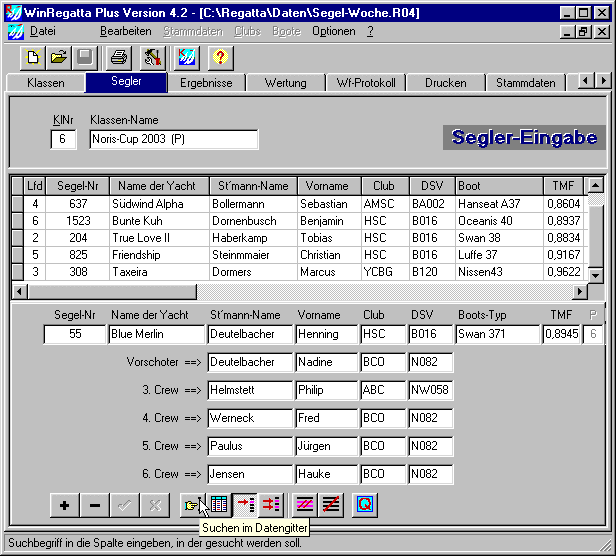Add a new record with the plus button
Image resolution: width=616 pixels, height=556 pixels.
65,506
